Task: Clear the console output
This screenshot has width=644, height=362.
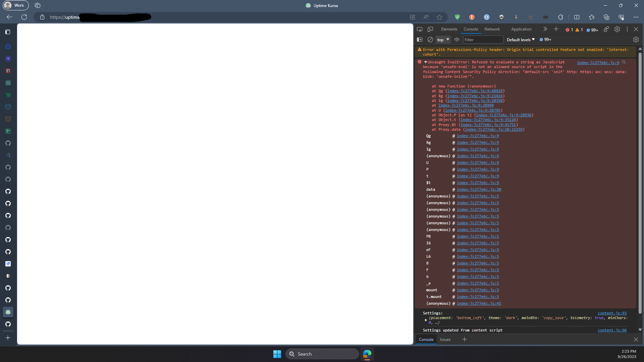Action: coord(430,40)
